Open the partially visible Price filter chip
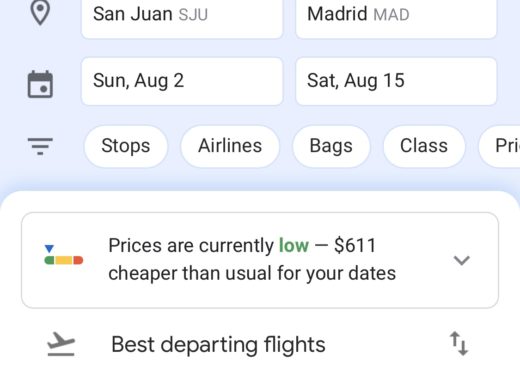This screenshot has height=380, width=520. click(499, 146)
